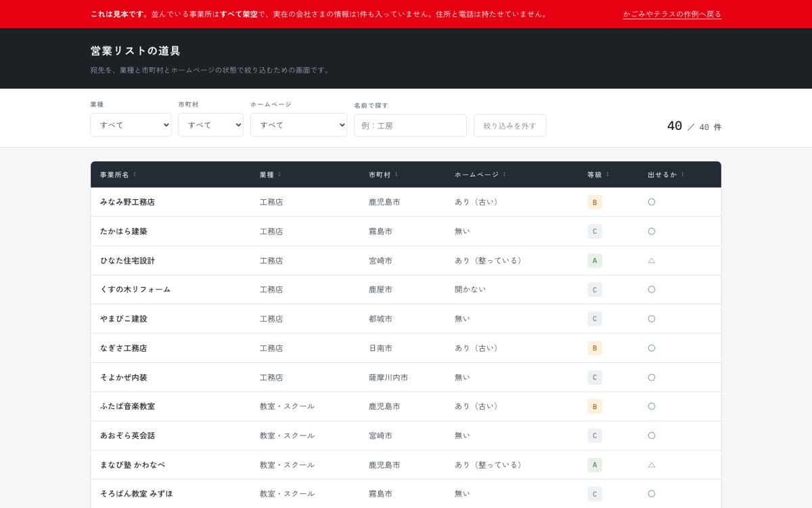Click grade badge C for そよかぜ内装
The image size is (812, 508).
(x=595, y=377)
